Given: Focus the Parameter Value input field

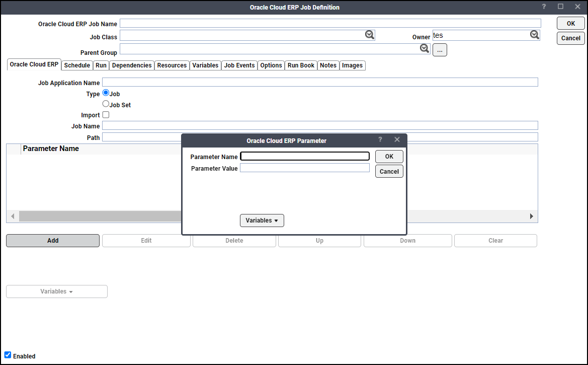Looking at the screenshot, I should (x=305, y=168).
